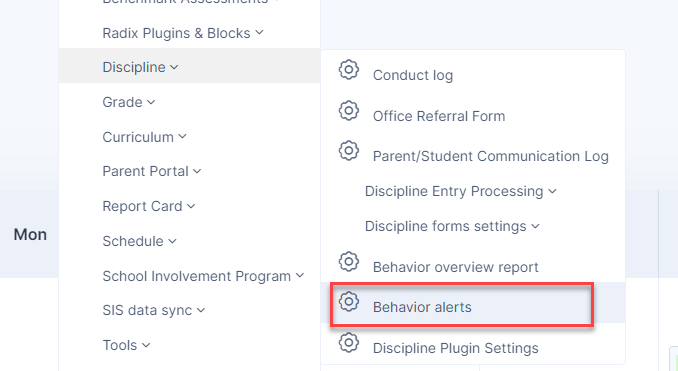Open the Grade menu

coord(128,102)
